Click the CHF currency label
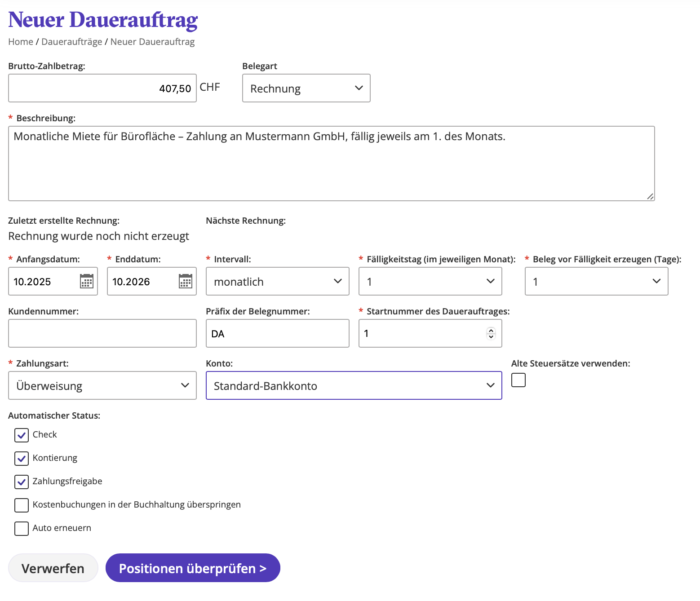This screenshot has width=700, height=601. [210, 87]
